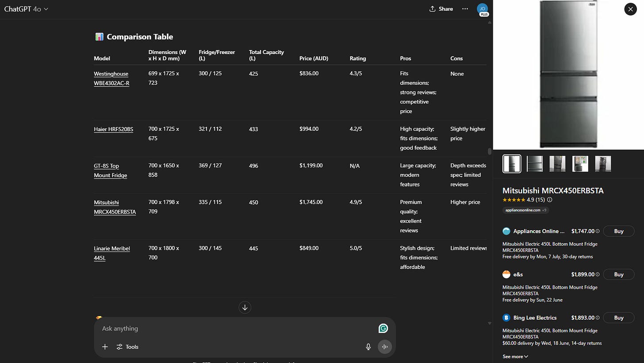Expand the See more sellers list
644x363 pixels.
[515, 356]
